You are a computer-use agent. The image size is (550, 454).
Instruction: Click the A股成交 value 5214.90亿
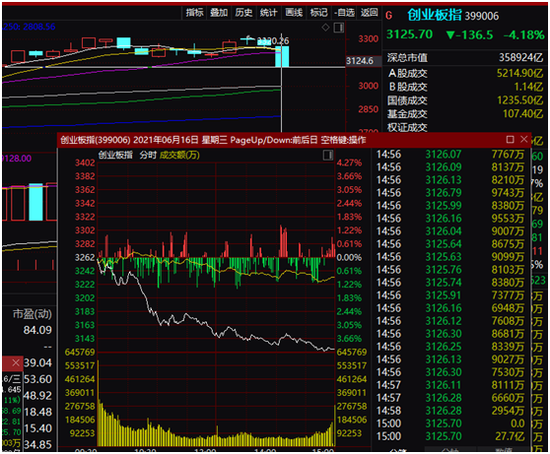(520, 73)
